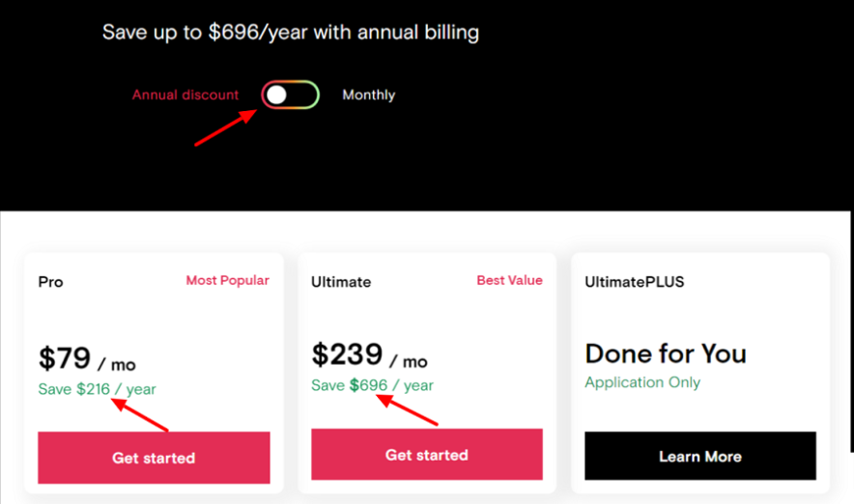Click the UltimatePLUS plan title

click(x=632, y=282)
